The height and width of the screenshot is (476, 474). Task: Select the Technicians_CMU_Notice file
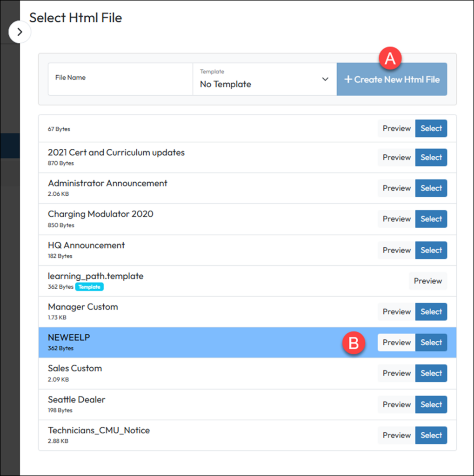pos(431,435)
